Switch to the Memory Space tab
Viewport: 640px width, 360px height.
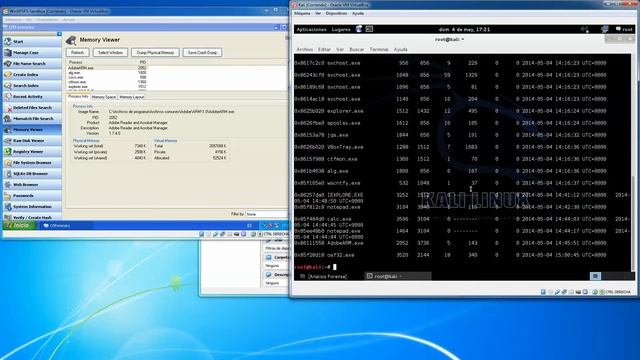(104, 97)
